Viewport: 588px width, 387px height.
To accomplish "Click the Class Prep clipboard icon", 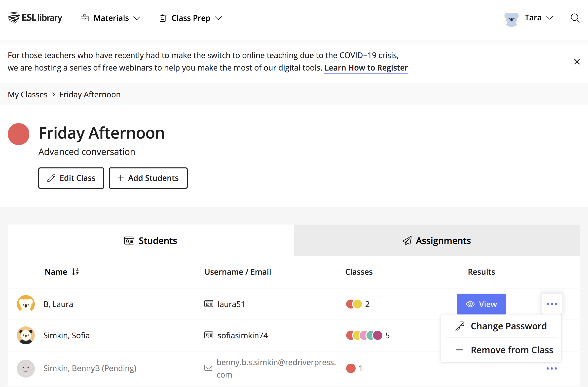I will click(163, 18).
